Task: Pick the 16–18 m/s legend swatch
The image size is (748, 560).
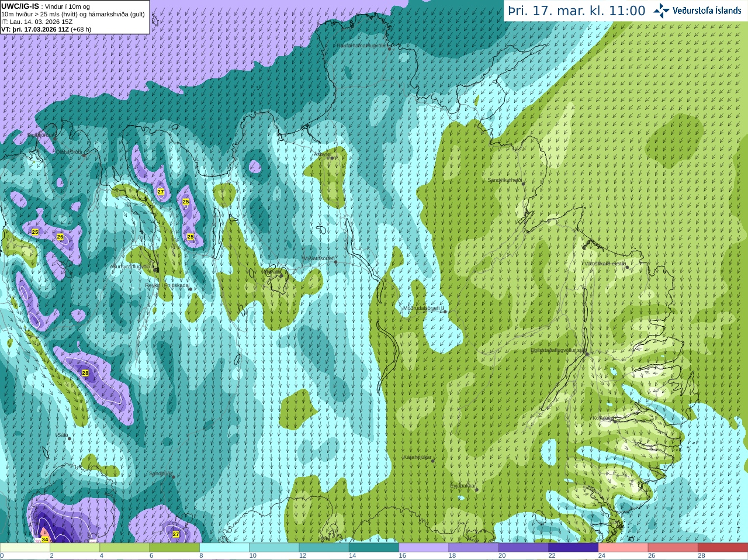Action: (x=424, y=548)
